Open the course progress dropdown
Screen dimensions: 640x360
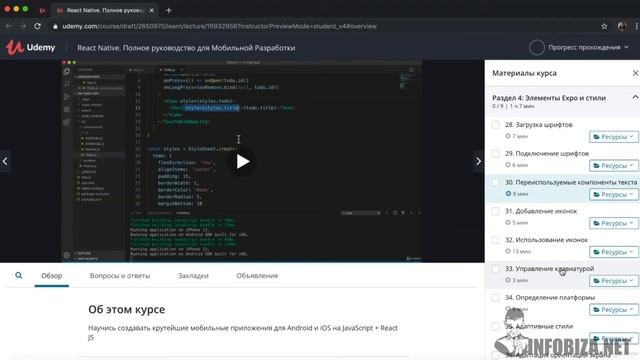click(x=588, y=47)
